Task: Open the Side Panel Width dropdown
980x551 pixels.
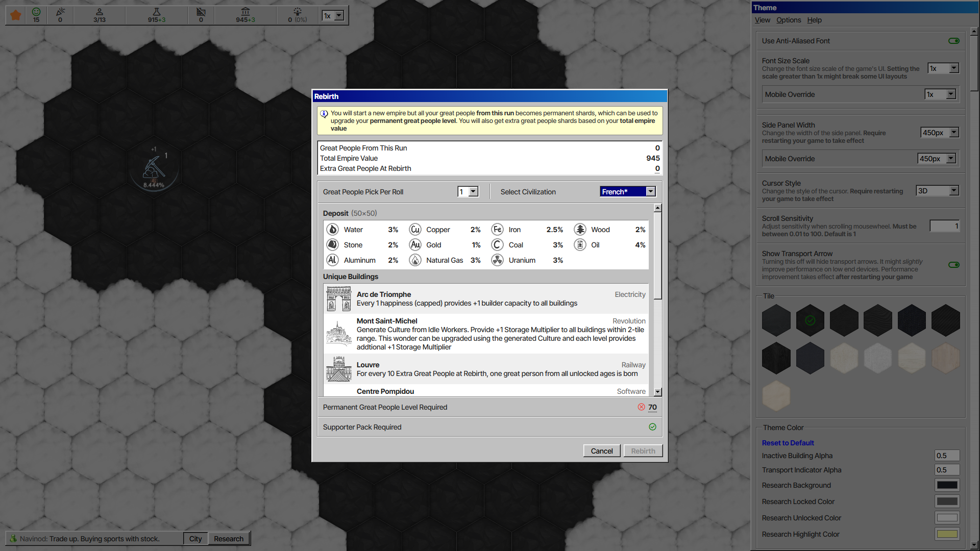Action: (x=940, y=133)
